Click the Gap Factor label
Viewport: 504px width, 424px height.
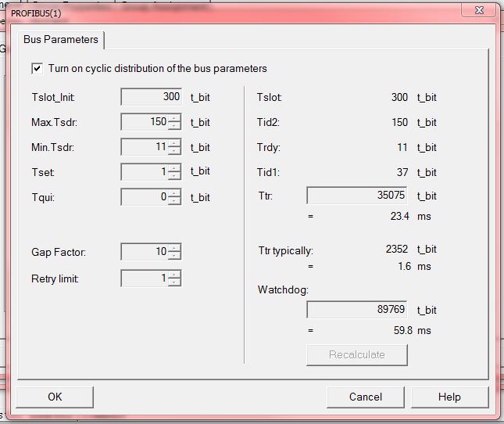click(59, 252)
